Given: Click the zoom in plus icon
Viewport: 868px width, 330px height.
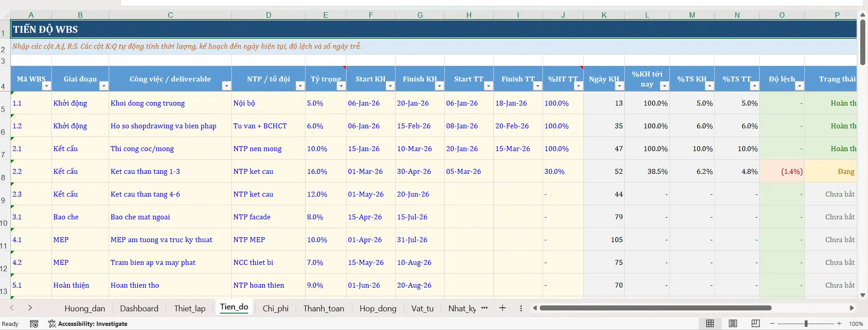Looking at the screenshot, I should click(x=839, y=324).
